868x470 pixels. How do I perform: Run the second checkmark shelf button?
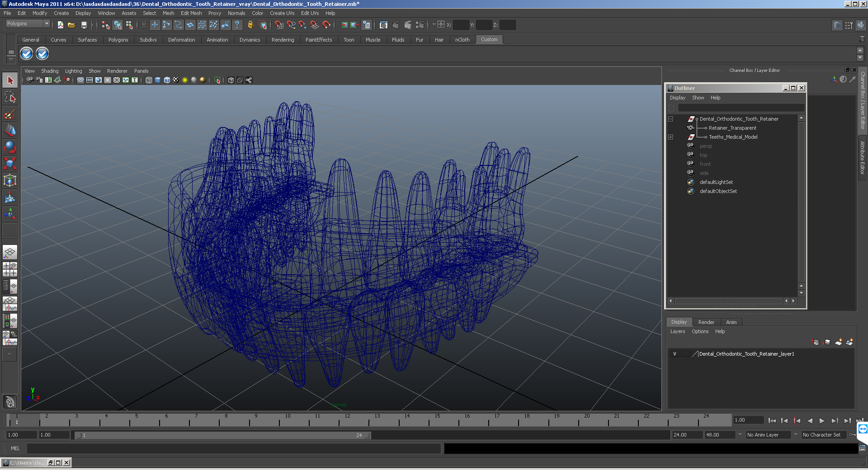click(42, 54)
